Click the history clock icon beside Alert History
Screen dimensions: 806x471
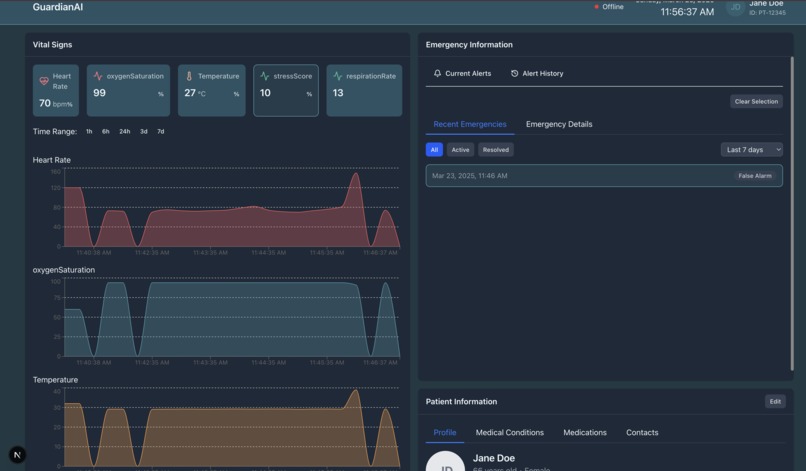pyautogui.click(x=515, y=74)
